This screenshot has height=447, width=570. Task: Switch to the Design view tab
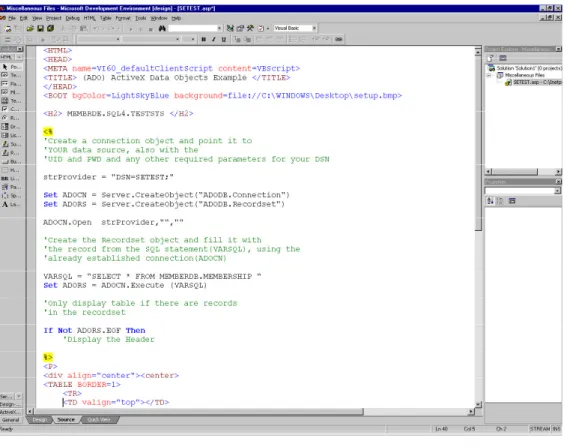40,420
